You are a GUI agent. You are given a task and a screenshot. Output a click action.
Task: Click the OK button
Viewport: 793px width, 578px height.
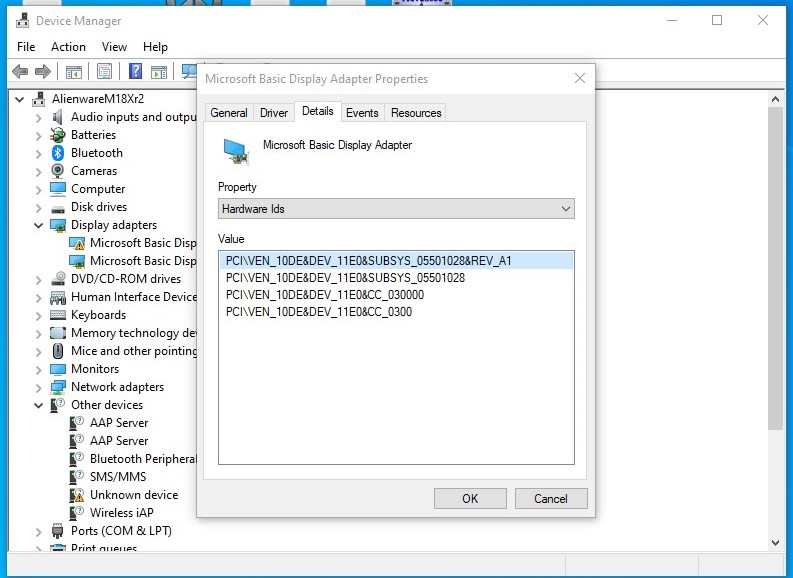[470, 499]
